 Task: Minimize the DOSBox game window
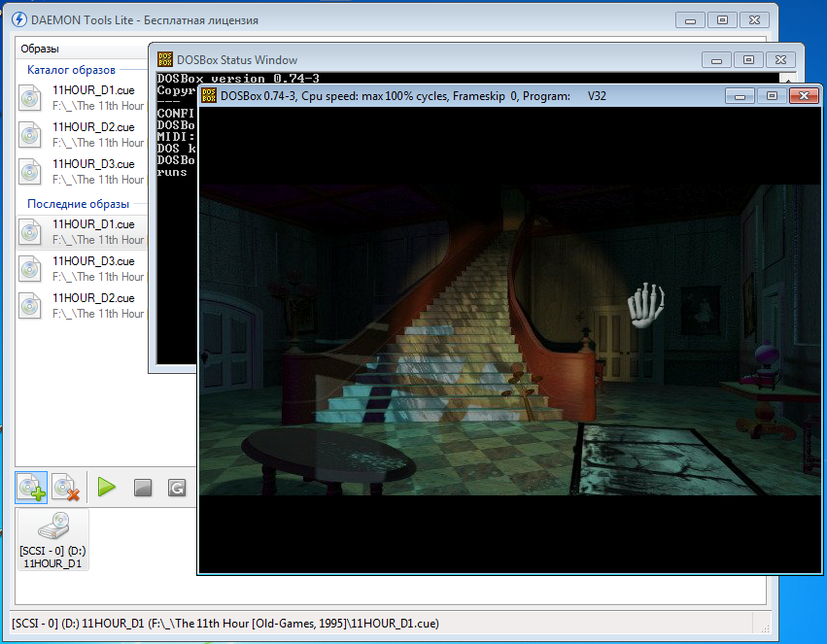[x=740, y=96]
